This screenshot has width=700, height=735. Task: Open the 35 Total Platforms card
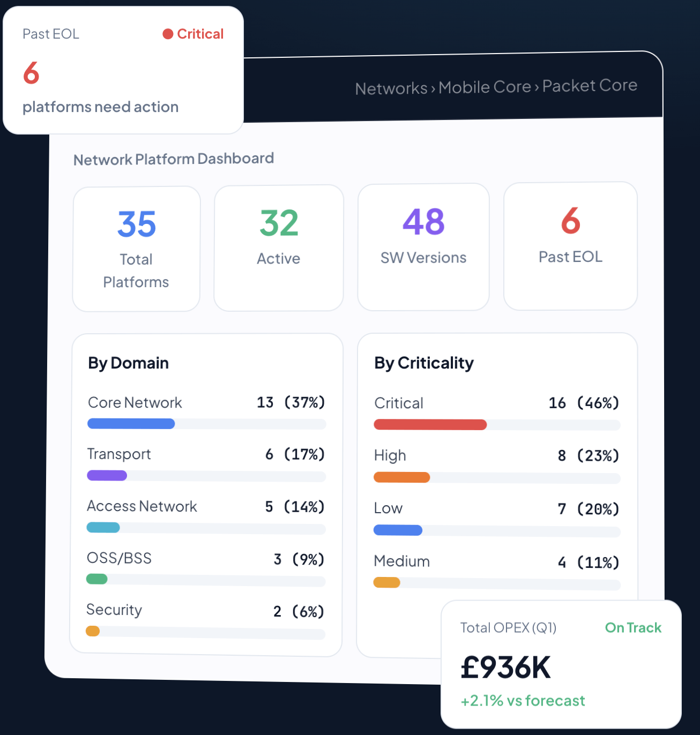tap(136, 249)
